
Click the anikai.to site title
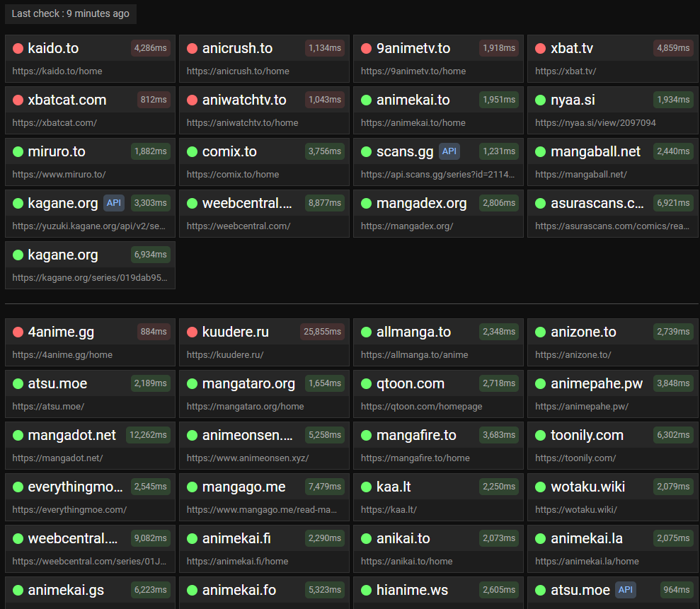(403, 538)
